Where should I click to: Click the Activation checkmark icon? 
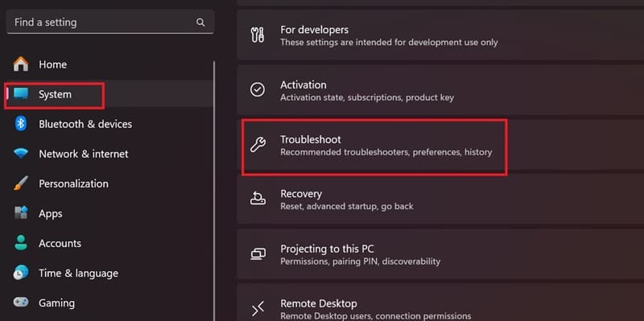(258, 90)
